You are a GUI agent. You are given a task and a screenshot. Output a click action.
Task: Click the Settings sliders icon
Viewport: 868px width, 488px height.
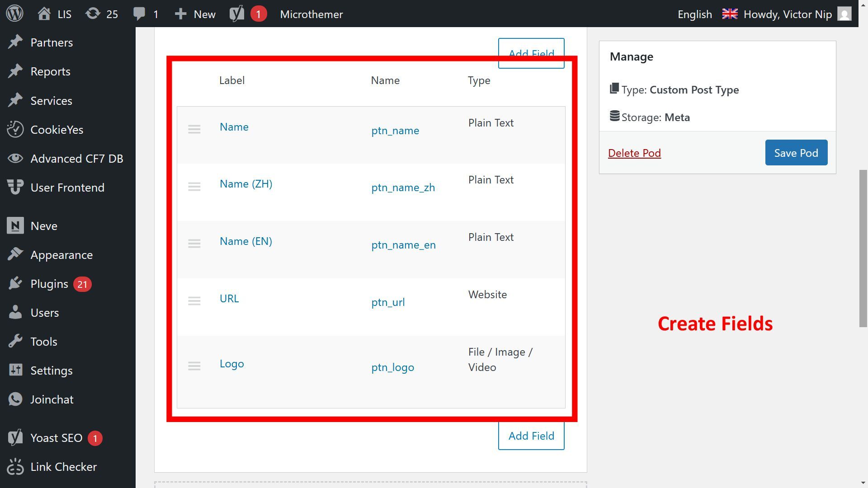coord(15,370)
